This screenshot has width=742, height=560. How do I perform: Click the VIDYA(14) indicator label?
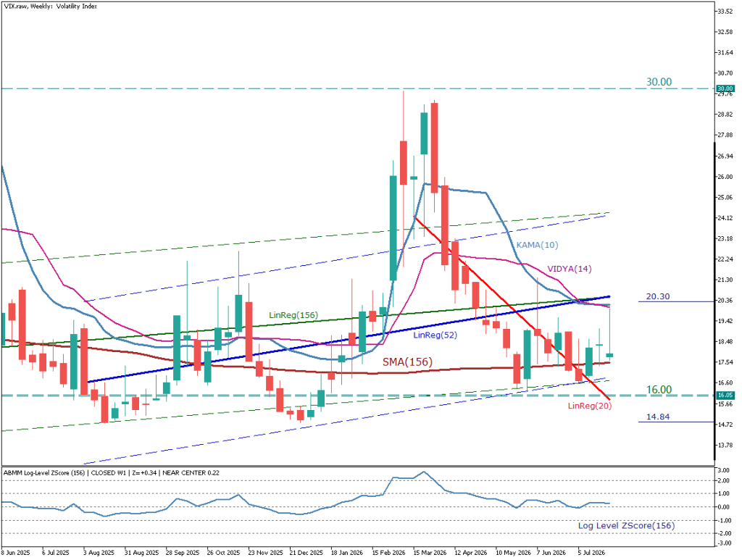point(570,269)
